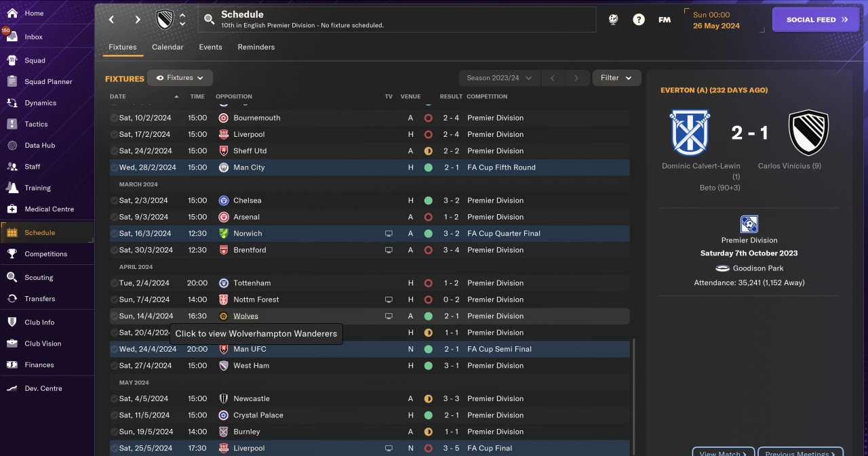Toggle selection circle for Tottenham fixture
This screenshot has height=456, width=868.
click(114, 283)
